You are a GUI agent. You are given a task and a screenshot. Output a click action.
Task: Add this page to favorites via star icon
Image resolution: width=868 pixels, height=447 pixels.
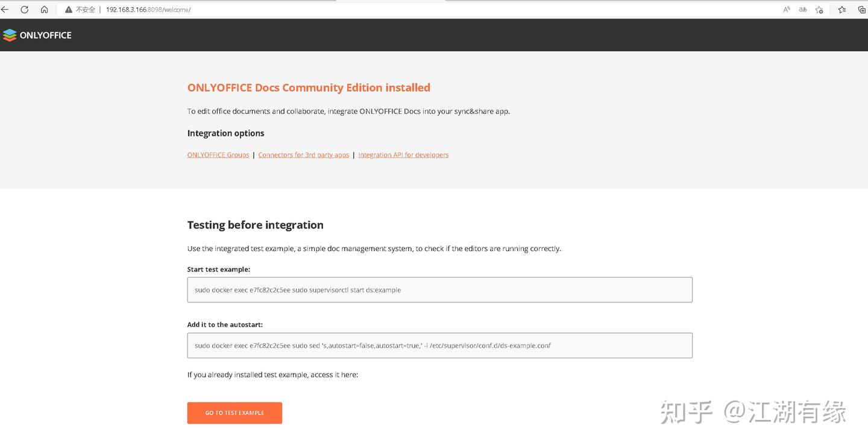point(819,10)
